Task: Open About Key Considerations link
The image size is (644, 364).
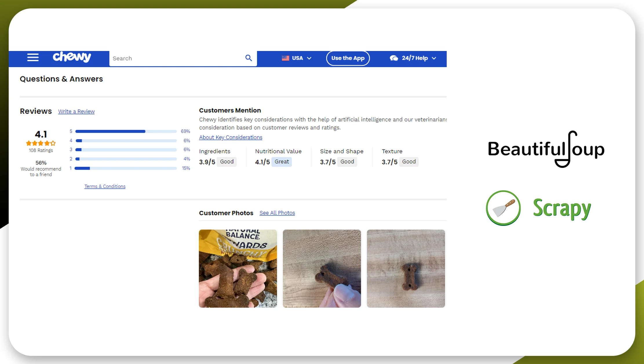Action: tap(231, 137)
